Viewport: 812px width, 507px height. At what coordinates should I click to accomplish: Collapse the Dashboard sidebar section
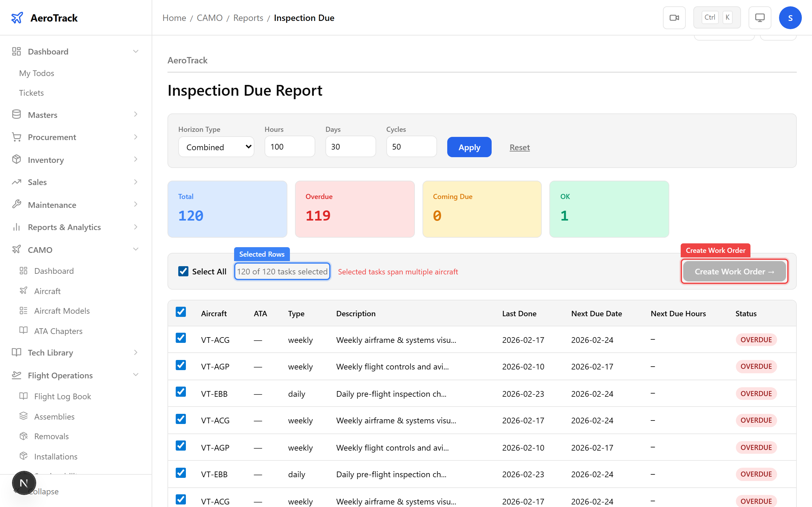(135, 51)
